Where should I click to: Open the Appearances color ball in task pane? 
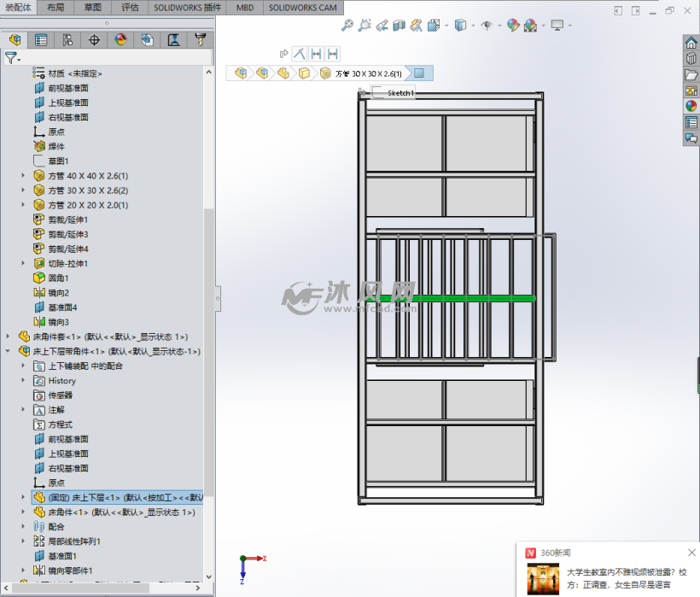[691, 106]
